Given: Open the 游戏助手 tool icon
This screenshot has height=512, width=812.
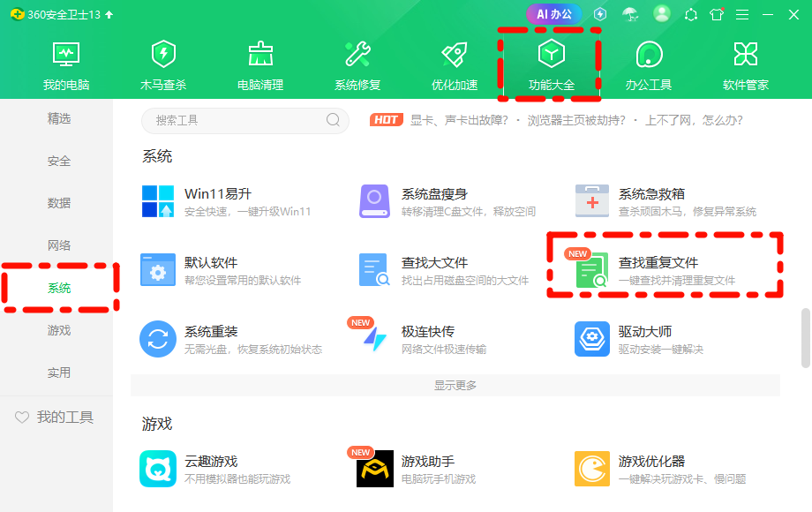Looking at the screenshot, I should click(x=375, y=469).
